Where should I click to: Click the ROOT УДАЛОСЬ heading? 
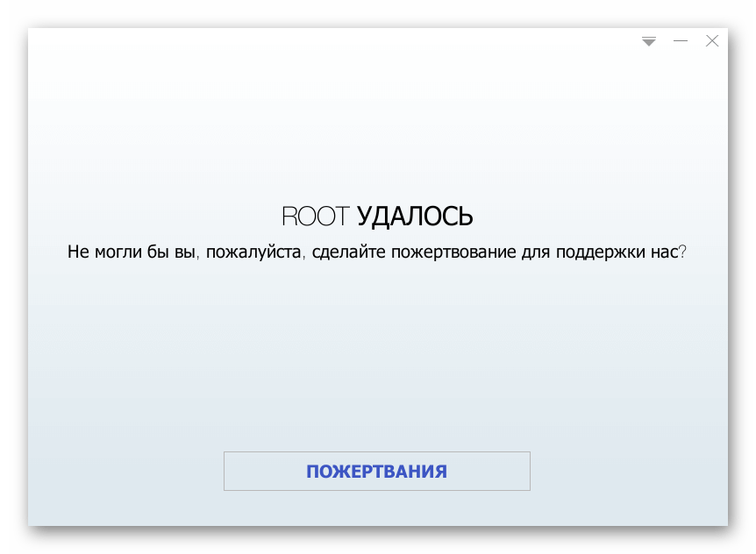pos(377,217)
